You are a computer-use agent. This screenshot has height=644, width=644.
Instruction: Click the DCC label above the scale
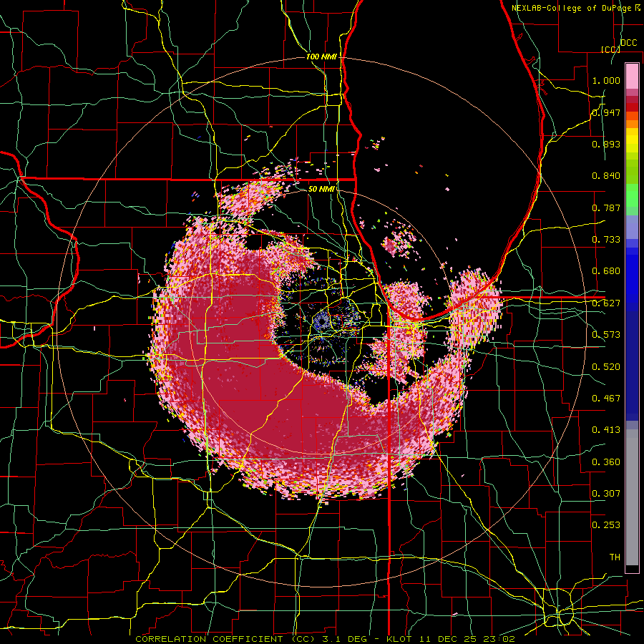pos(628,43)
